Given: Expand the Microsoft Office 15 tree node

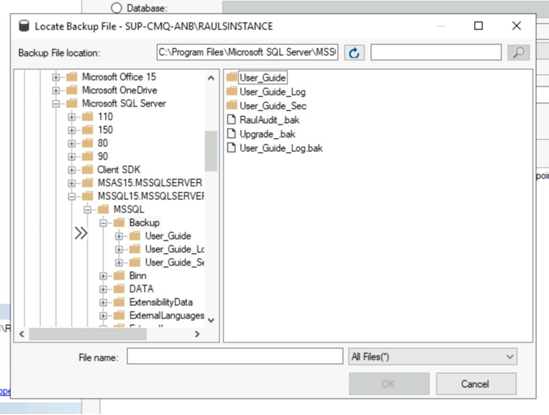Looking at the screenshot, I should [x=56, y=77].
